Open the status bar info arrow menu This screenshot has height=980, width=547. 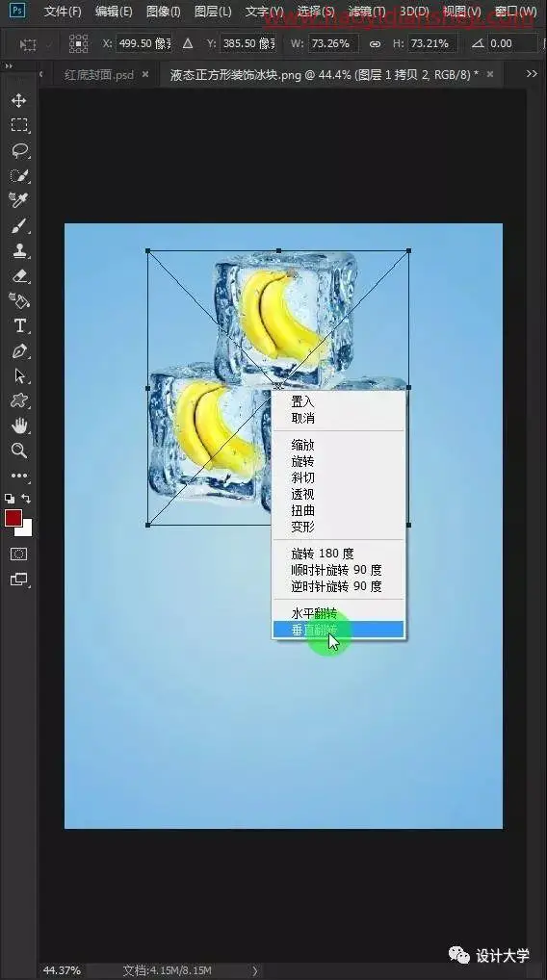click(x=255, y=970)
